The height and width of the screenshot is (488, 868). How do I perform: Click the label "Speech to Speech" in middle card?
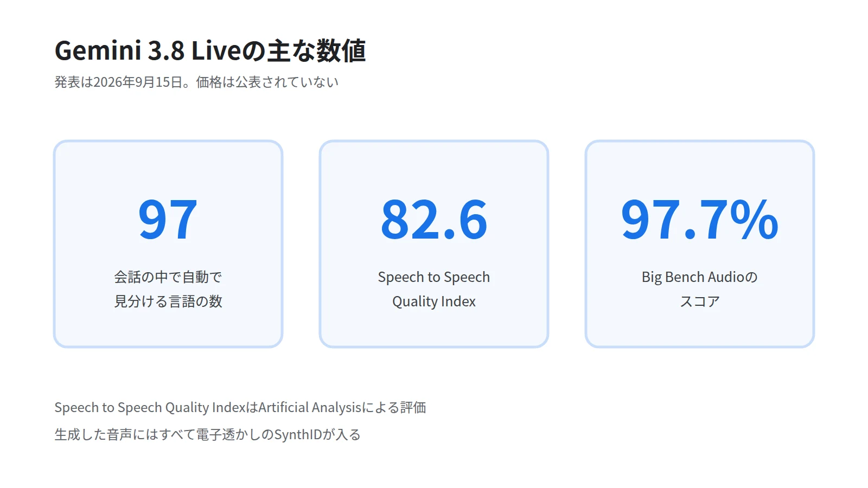click(x=434, y=277)
